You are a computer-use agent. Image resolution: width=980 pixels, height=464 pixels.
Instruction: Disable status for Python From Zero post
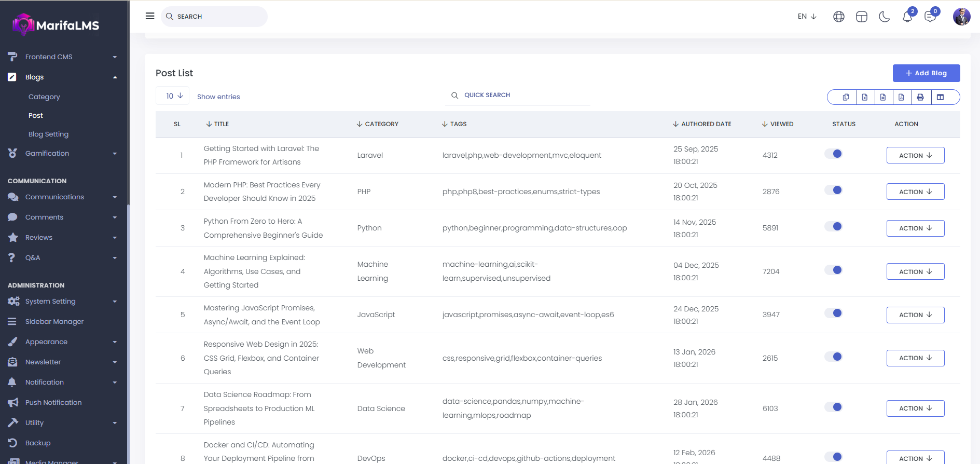[833, 227]
